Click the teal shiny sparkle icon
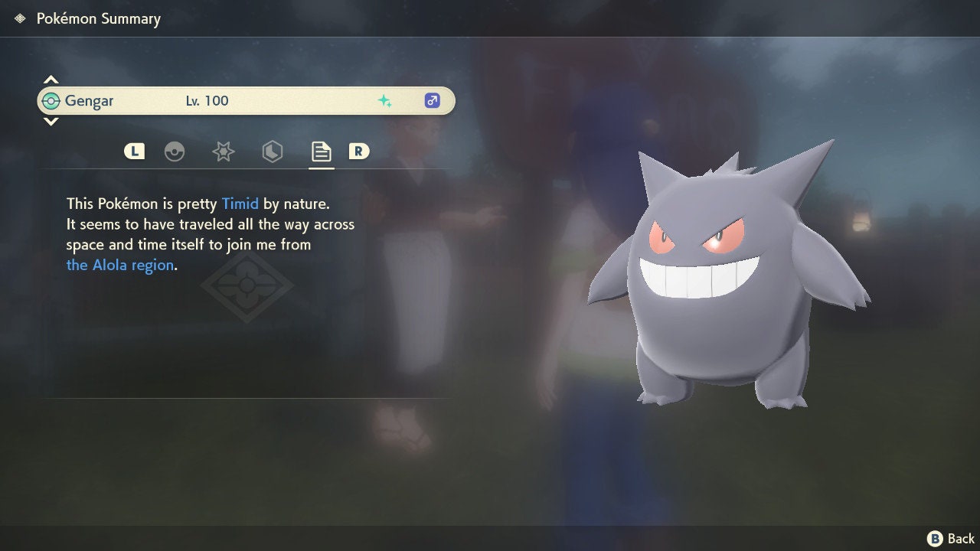Image resolution: width=980 pixels, height=551 pixels. click(x=384, y=101)
